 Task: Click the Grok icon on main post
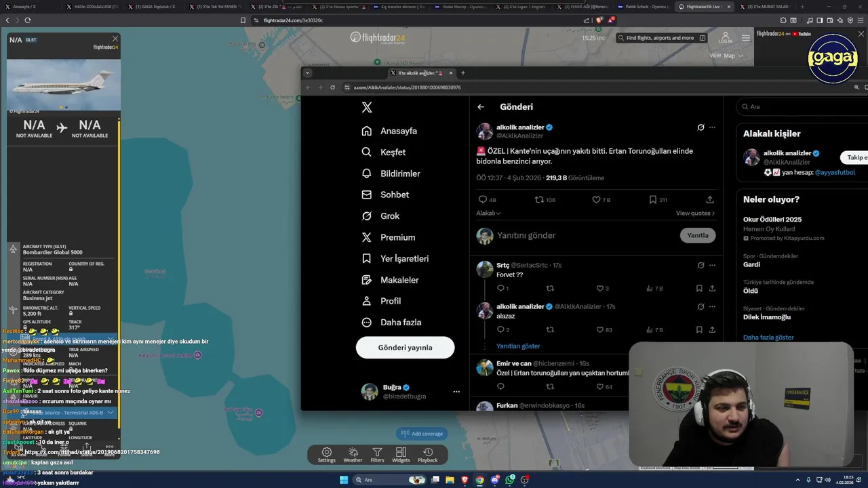coord(701,127)
